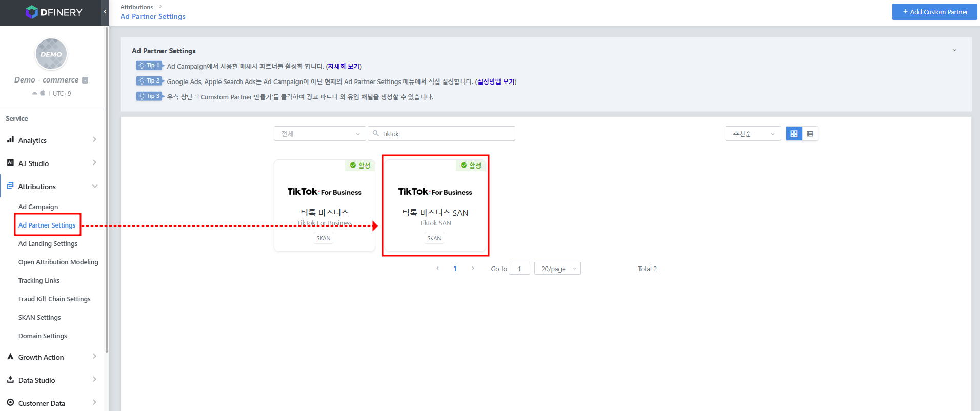This screenshot has width=980, height=411.
Task: Click the Data Studio icon
Action: pos(10,379)
